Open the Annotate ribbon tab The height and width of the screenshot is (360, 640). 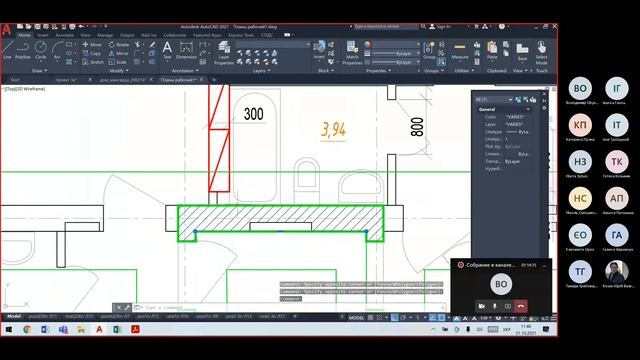[x=64, y=36]
